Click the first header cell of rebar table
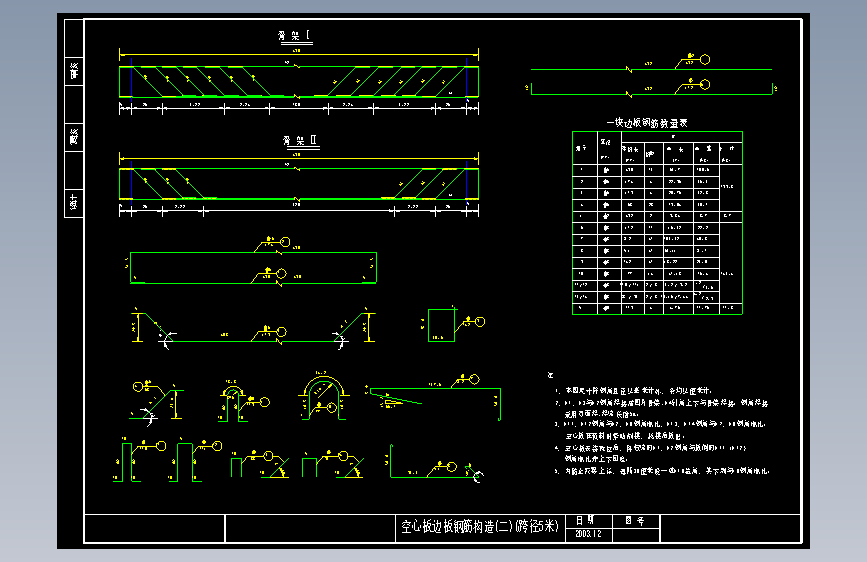Viewport: 867px width, 562px height. [585, 148]
